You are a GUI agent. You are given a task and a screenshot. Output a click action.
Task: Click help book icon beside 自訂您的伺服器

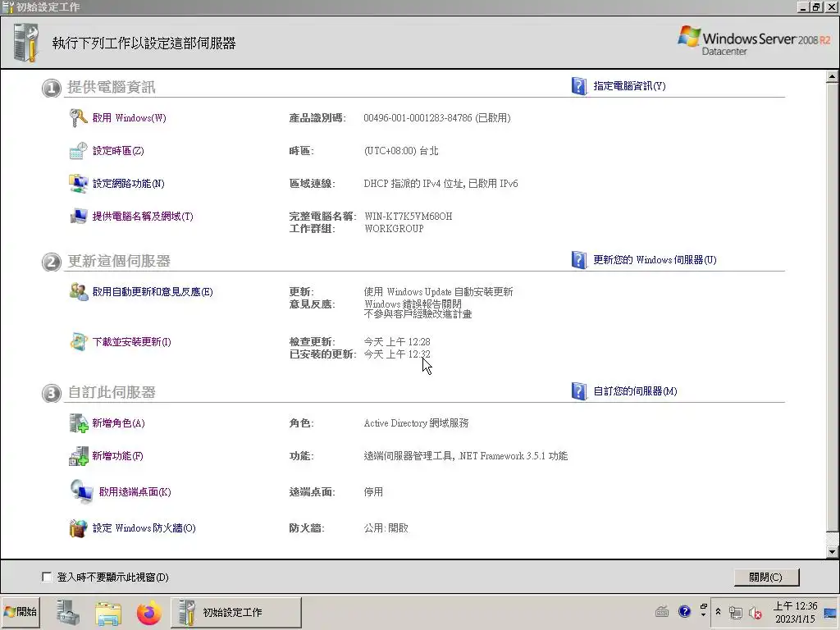(579, 391)
